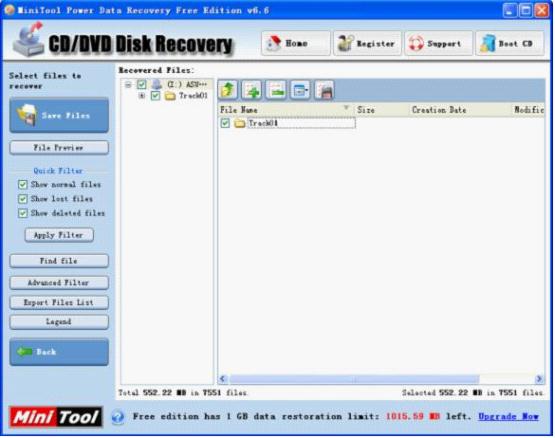This screenshot has height=438, width=555.
Task: Uncheck Show normal files
Action: [x=23, y=184]
